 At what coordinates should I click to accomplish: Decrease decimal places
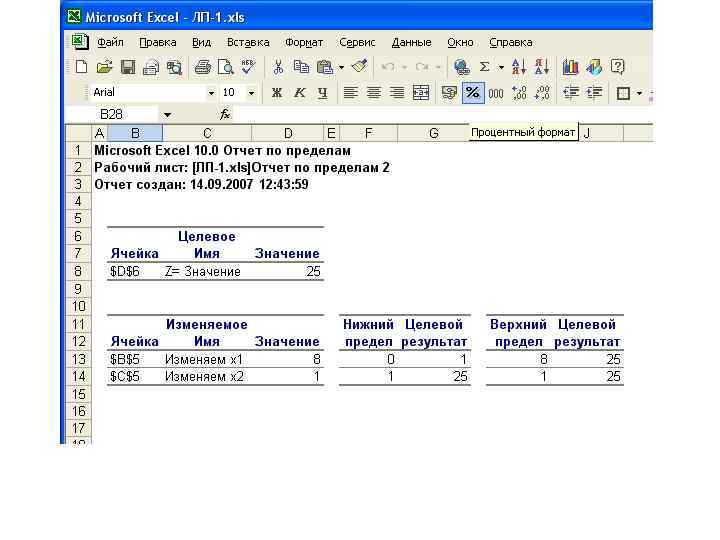tap(542, 93)
